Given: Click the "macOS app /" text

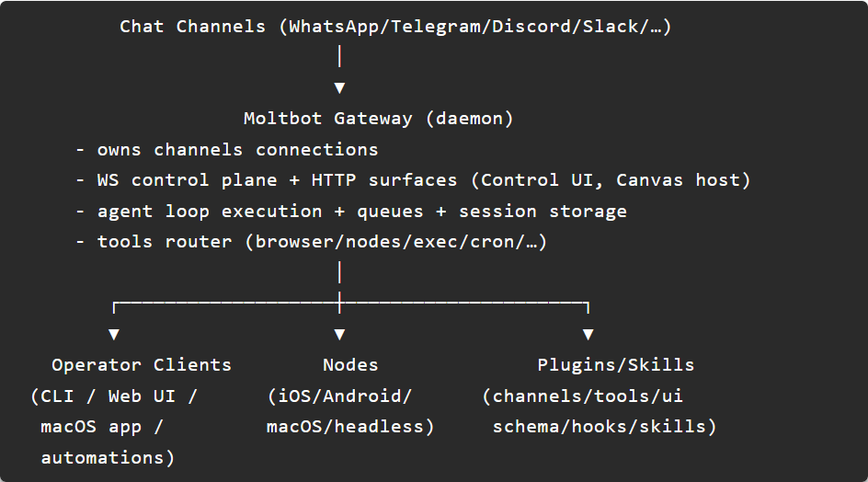Looking at the screenshot, I should (x=102, y=427).
